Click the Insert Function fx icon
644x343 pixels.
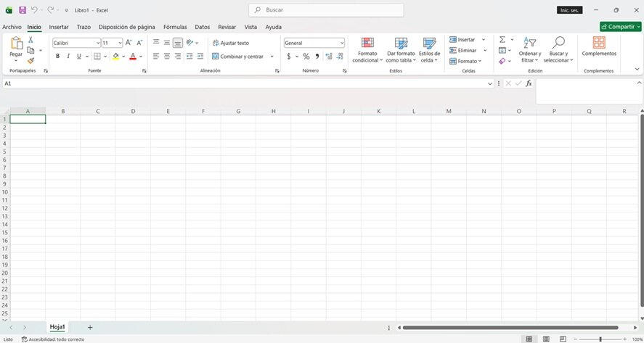click(x=529, y=83)
